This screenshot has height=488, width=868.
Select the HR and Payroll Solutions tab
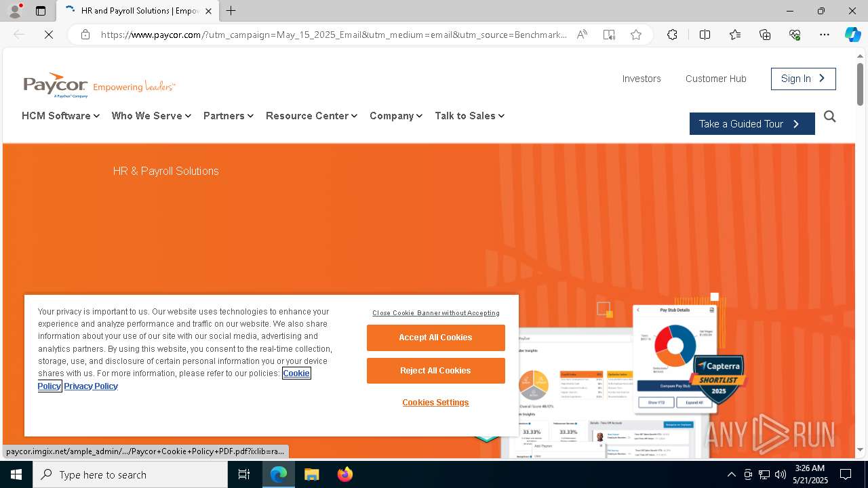tap(137, 11)
